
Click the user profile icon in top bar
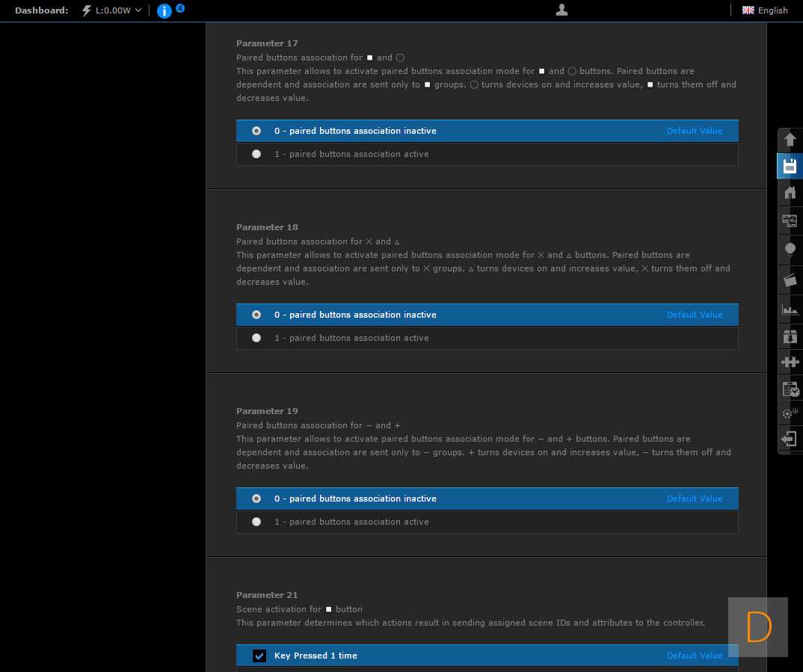(562, 10)
